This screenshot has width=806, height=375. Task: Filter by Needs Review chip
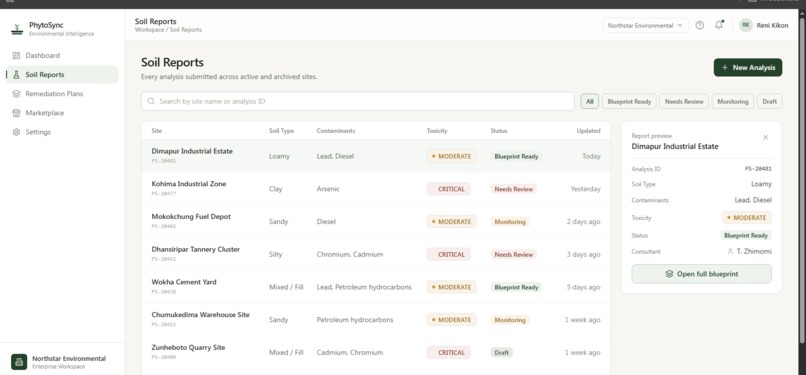[684, 101]
